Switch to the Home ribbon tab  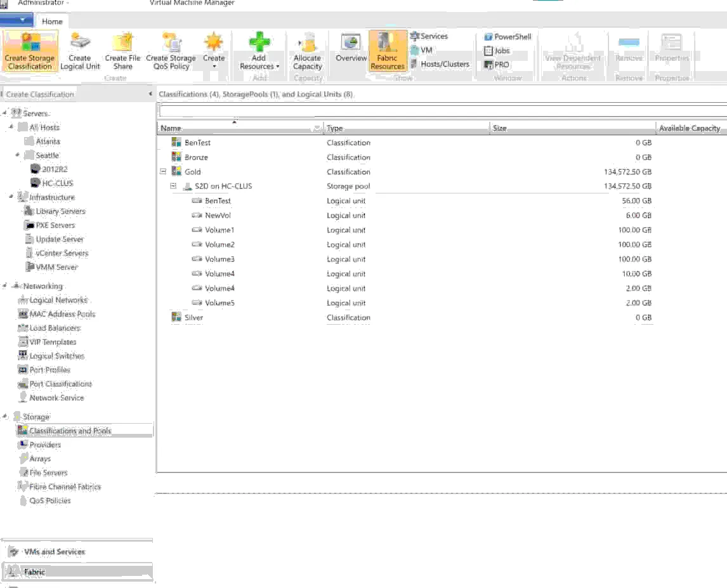52,22
